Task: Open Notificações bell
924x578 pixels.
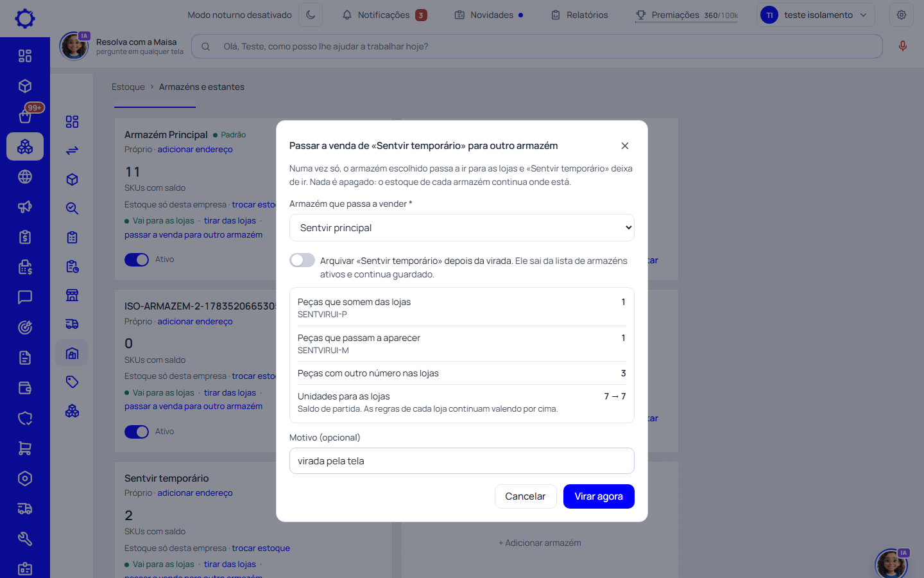Action: (384, 15)
